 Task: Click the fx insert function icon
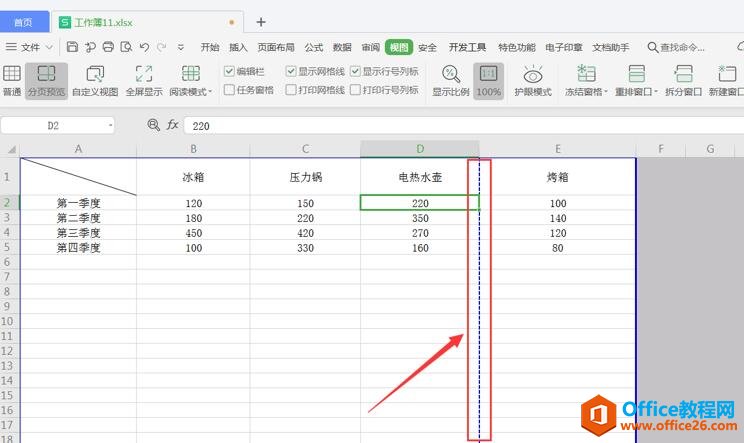pyautogui.click(x=172, y=125)
